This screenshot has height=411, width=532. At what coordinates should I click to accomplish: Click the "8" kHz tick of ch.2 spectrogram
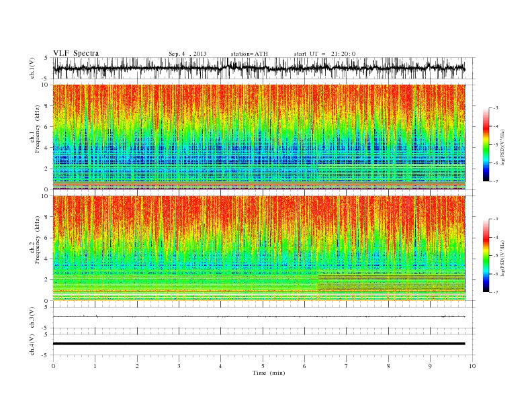pos(46,217)
